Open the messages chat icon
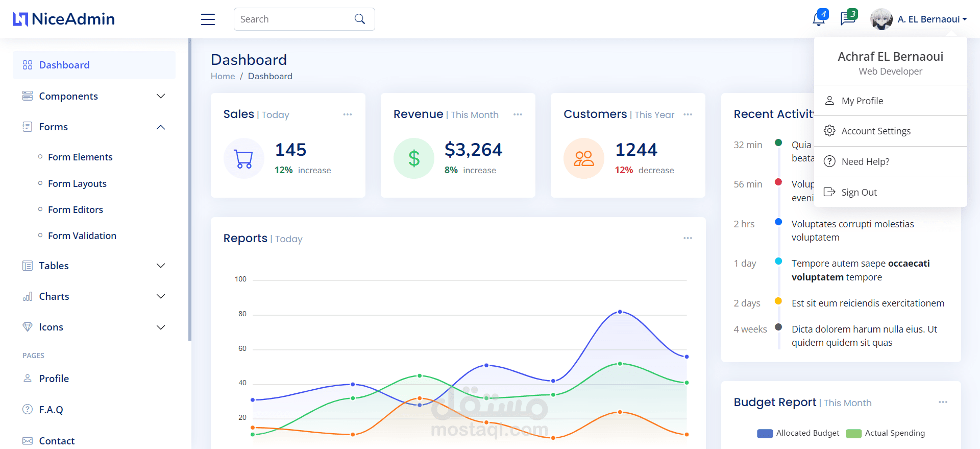Screen dimensions: 980x449 (848, 18)
